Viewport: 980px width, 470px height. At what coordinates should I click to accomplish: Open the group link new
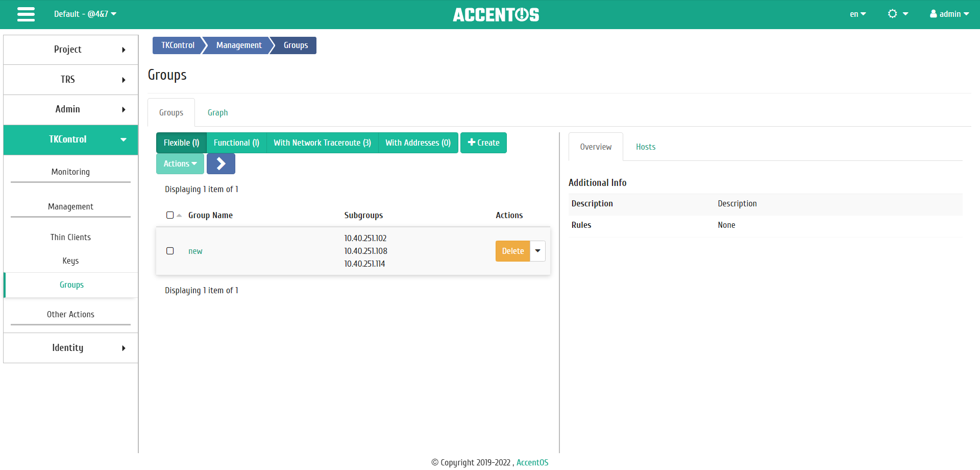195,251
